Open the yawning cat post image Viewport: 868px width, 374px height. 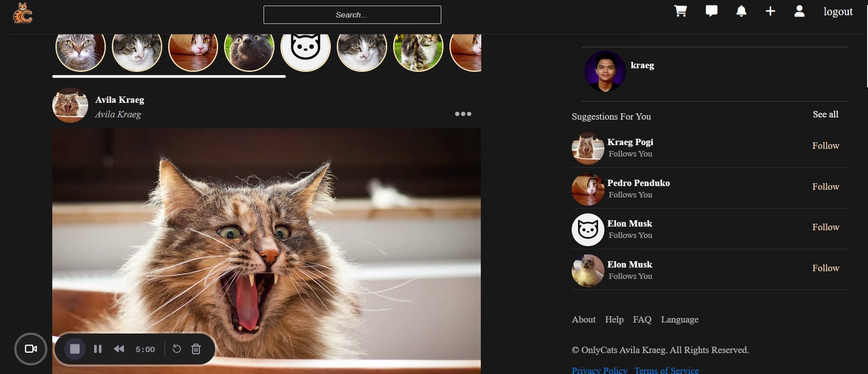coord(266,251)
